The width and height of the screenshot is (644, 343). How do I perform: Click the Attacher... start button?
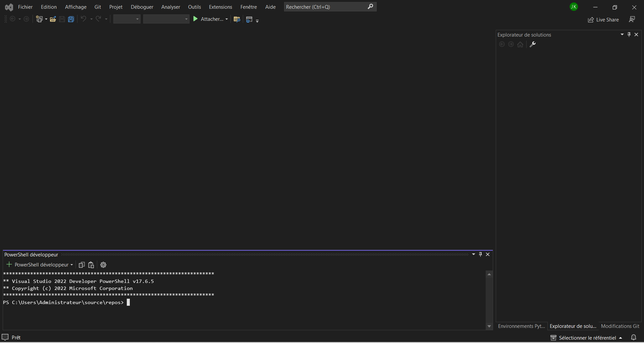[208, 19]
